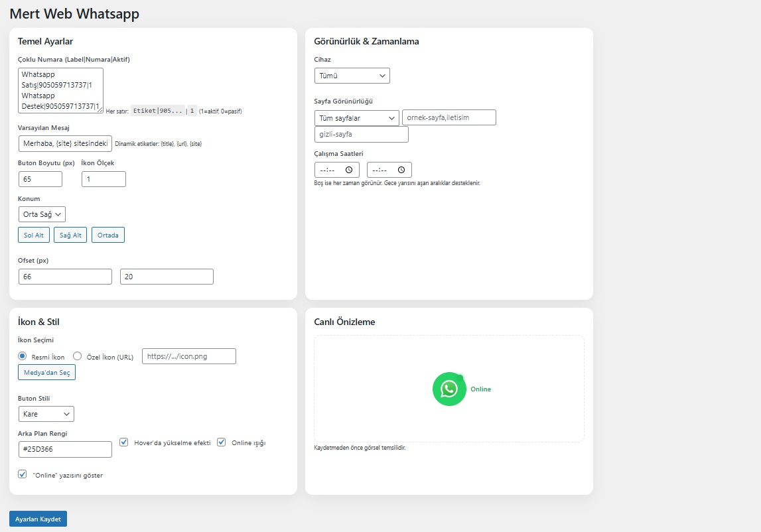Click the Medya'dan Seç button

point(46,373)
